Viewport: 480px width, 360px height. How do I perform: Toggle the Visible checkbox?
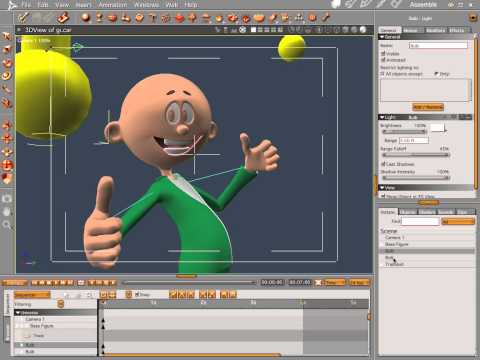pyautogui.click(x=383, y=53)
